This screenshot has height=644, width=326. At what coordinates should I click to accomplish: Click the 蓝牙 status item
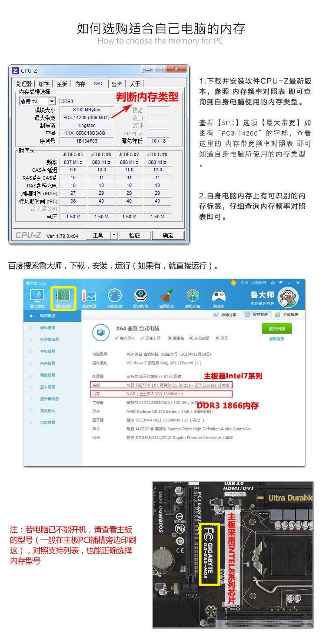[x=222, y=338]
